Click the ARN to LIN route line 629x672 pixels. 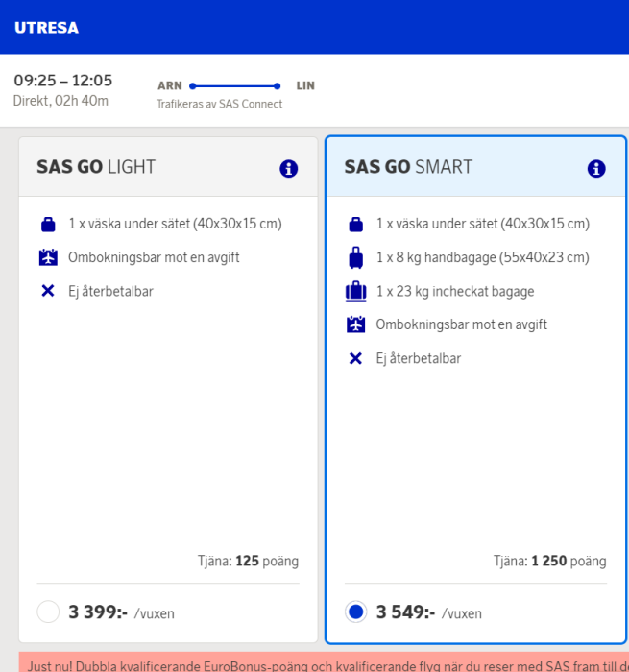coord(235,86)
